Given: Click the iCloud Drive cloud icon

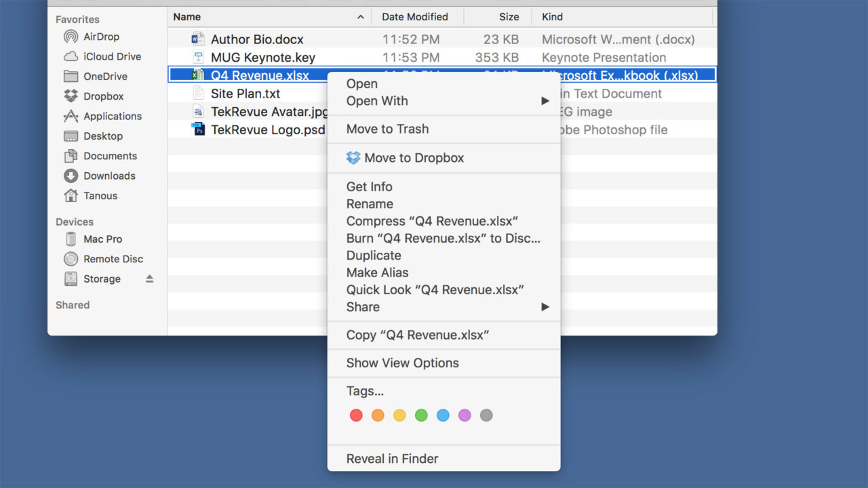Looking at the screenshot, I should click(x=71, y=56).
